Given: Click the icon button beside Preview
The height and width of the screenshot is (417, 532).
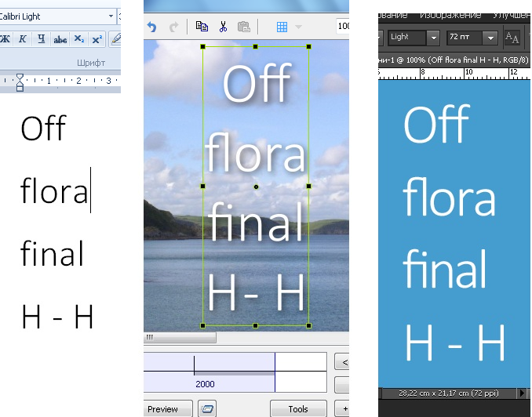Looking at the screenshot, I should tap(207, 409).
